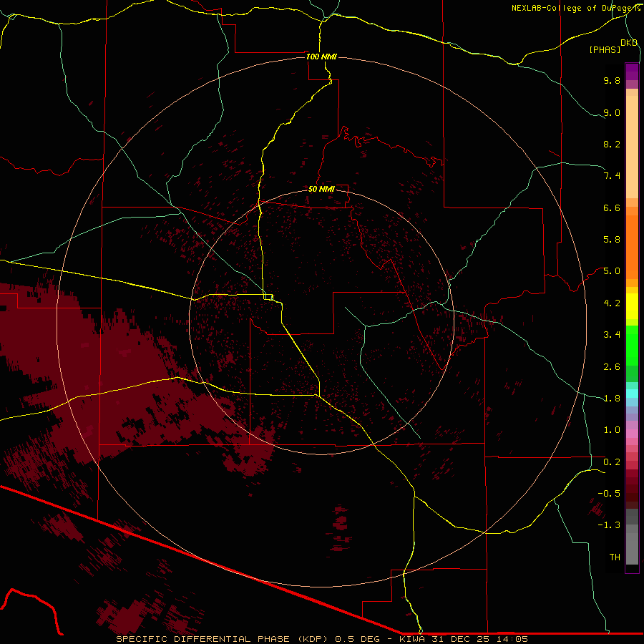Viewport: 644px width, 644px height.
Task: Pick the 7.4 scale value
Action: click(612, 176)
